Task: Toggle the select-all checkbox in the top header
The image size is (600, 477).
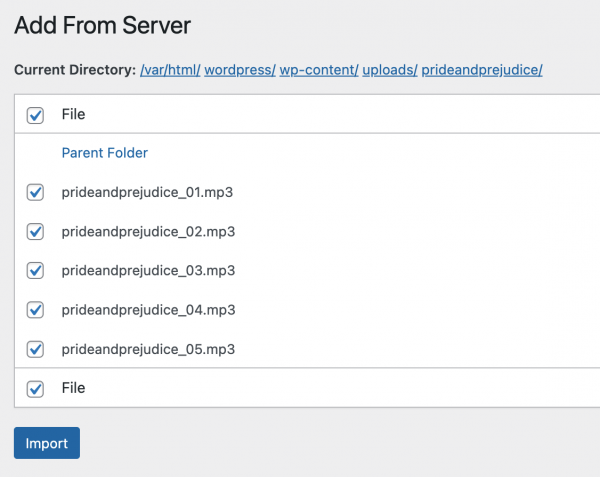Action: pyautogui.click(x=36, y=115)
